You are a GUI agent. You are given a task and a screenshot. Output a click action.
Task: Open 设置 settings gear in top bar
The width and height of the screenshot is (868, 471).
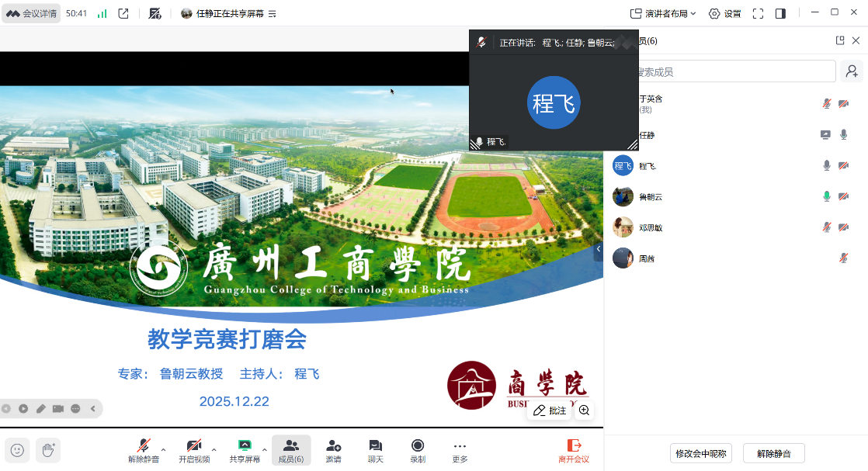[x=724, y=13]
